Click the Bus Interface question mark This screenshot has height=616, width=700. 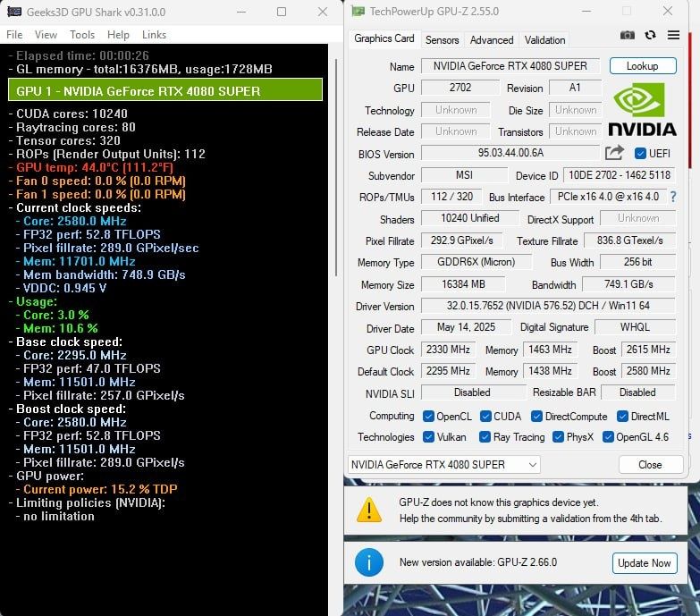(673, 197)
